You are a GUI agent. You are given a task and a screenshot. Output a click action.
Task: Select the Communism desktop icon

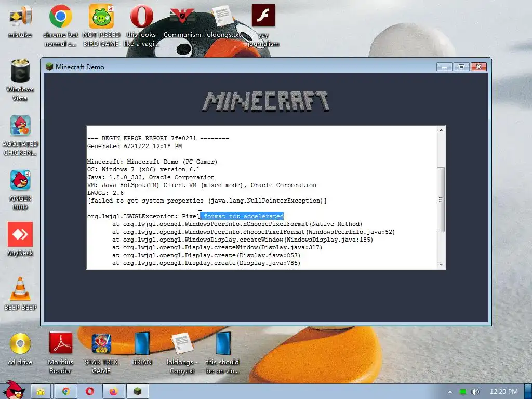pyautogui.click(x=182, y=21)
